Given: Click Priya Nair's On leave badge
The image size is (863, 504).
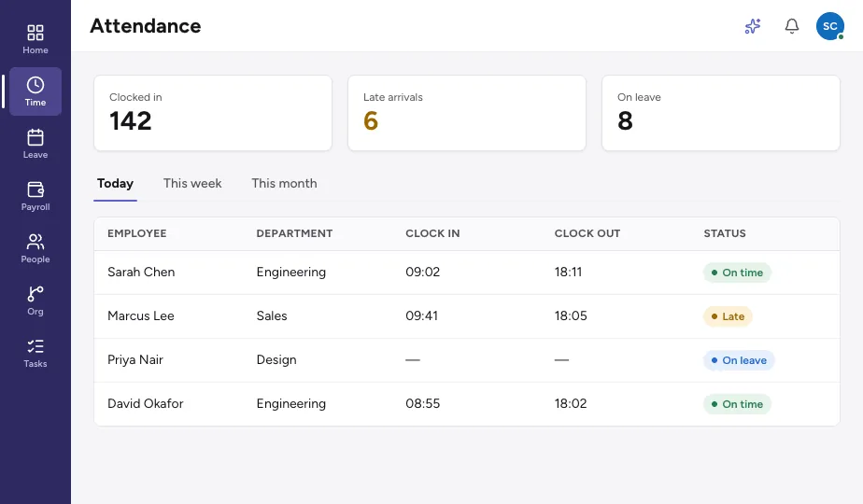Looking at the screenshot, I should [x=739, y=360].
